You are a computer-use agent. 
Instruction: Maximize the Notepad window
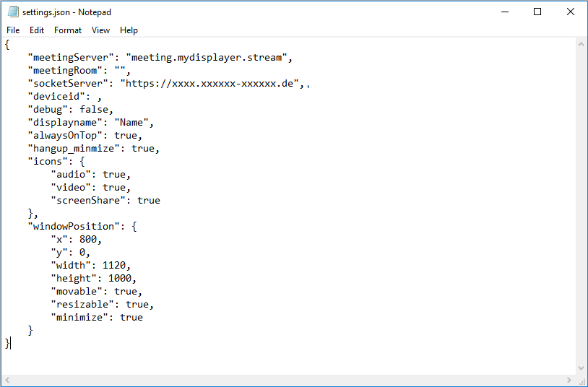coord(537,12)
